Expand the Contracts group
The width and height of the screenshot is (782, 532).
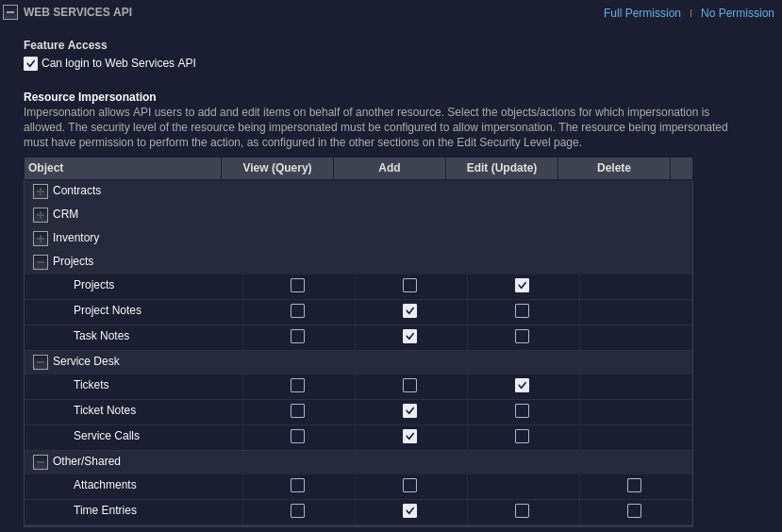tap(41, 191)
